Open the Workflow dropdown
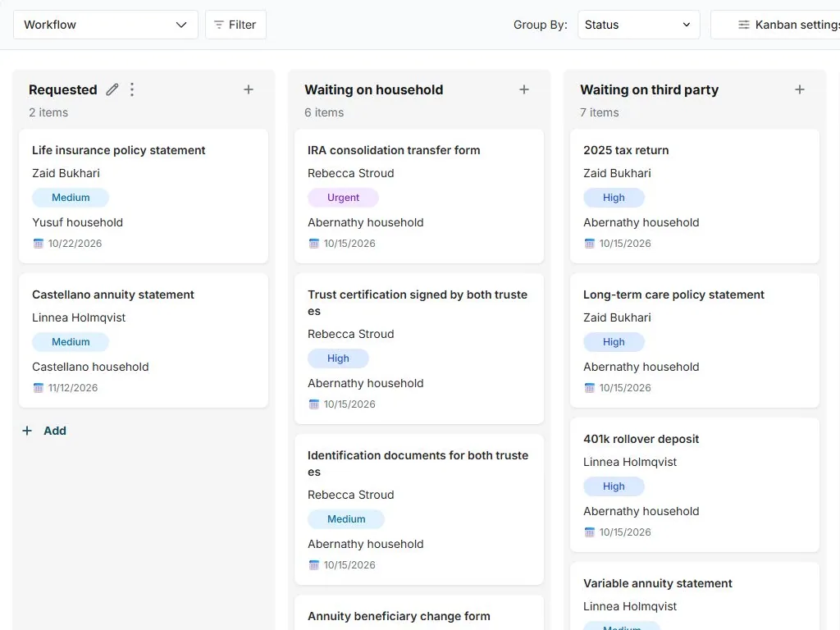 tap(106, 25)
